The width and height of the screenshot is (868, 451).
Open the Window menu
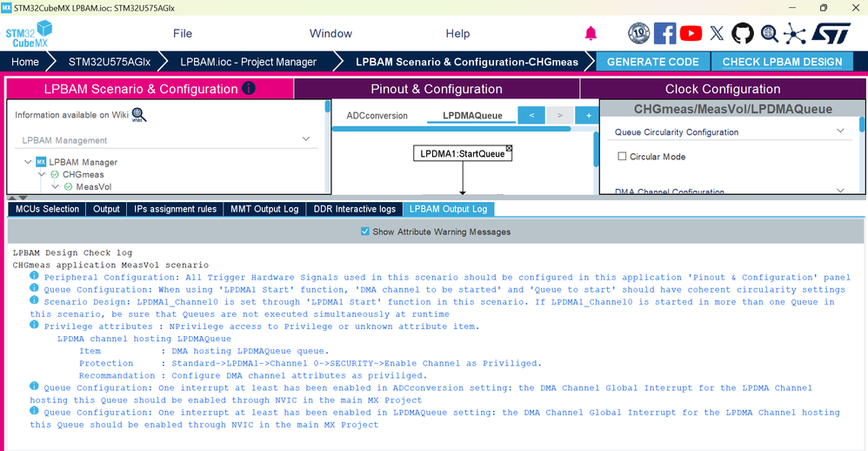(331, 33)
